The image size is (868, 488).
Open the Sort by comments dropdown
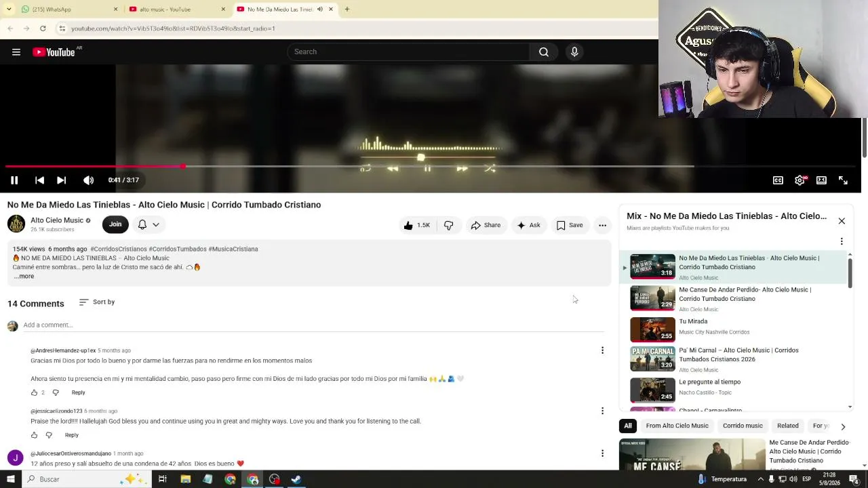click(x=97, y=302)
